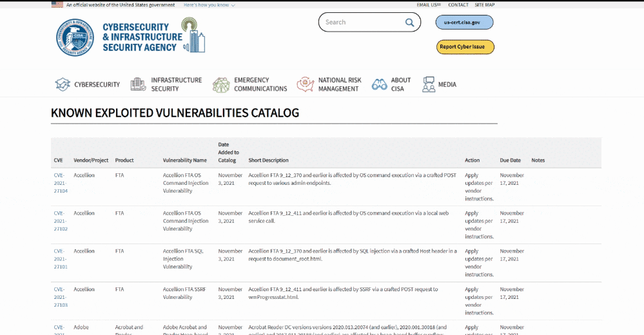
Task: Open the CVE-2021-27101 link
Action: tap(61, 259)
